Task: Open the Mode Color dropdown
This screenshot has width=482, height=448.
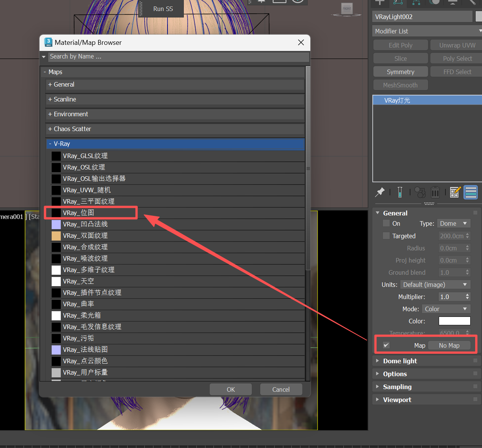Action: pos(446,309)
